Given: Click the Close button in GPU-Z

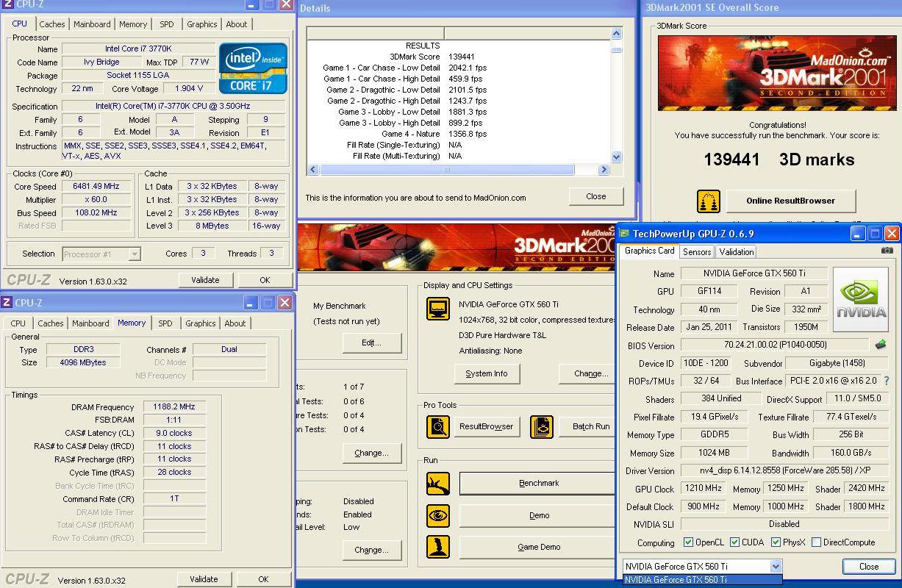Looking at the screenshot, I should pyautogui.click(x=868, y=567).
